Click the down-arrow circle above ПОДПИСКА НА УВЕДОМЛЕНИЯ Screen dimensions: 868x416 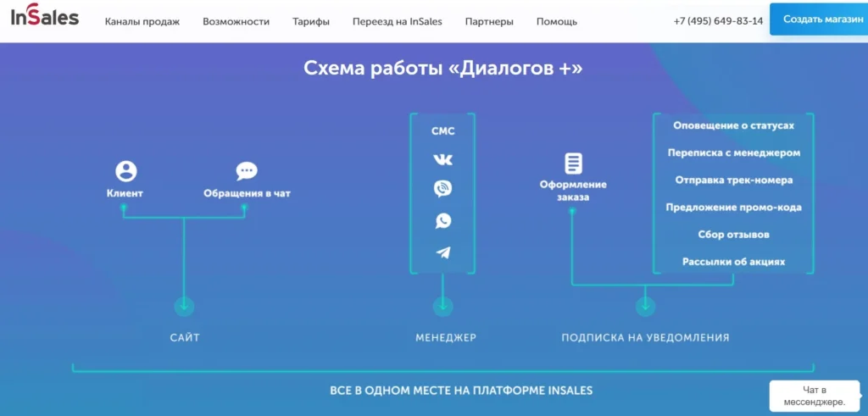645,305
